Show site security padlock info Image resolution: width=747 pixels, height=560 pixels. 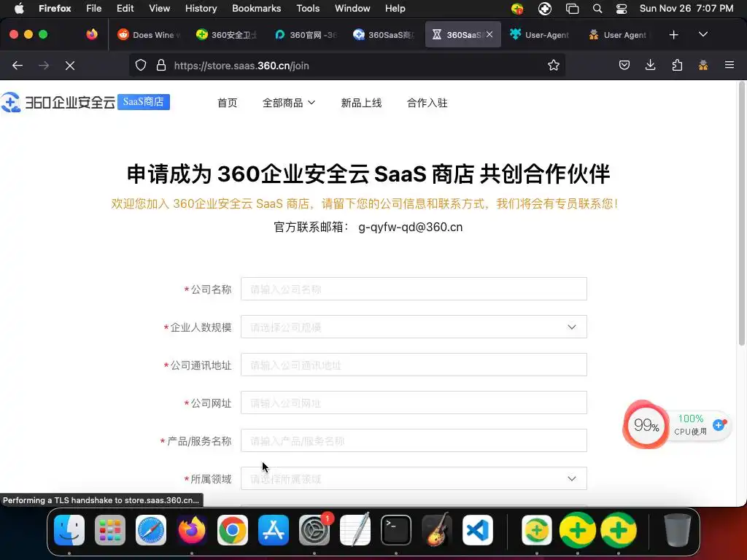tap(161, 65)
